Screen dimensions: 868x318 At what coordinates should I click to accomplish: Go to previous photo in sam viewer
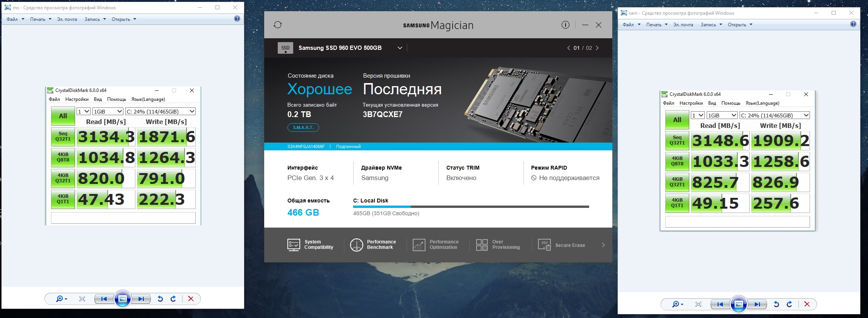coord(720,304)
